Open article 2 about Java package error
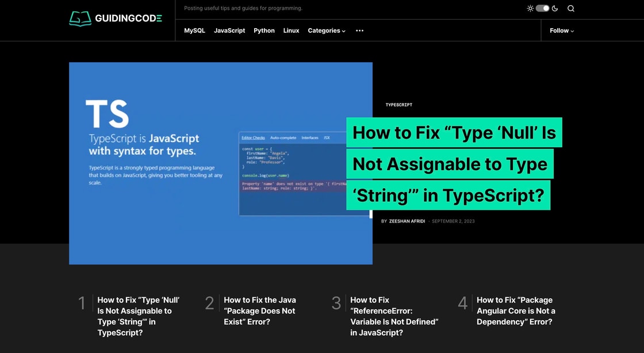Image resolution: width=644 pixels, height=353 pixels. click(x=259, y=310)
